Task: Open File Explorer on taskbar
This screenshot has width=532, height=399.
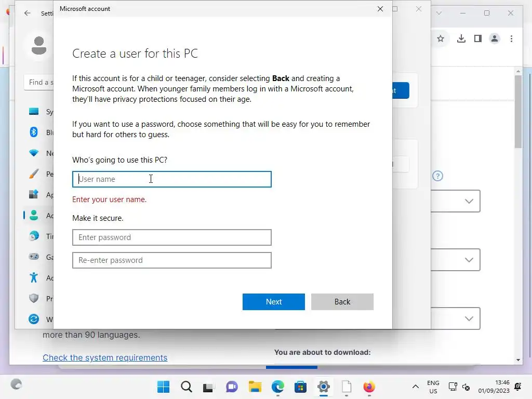Action: coord(255,387)
